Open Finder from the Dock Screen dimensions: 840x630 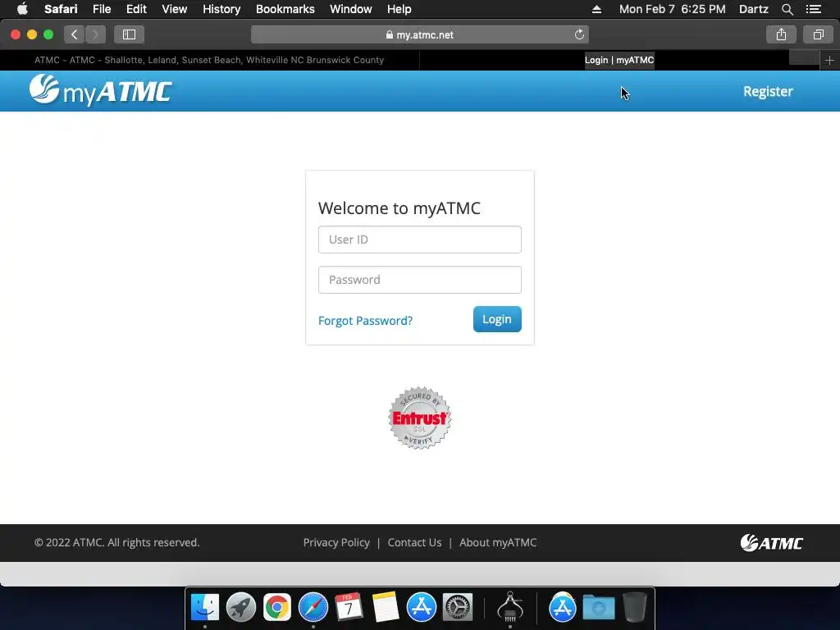pos(205,607)
